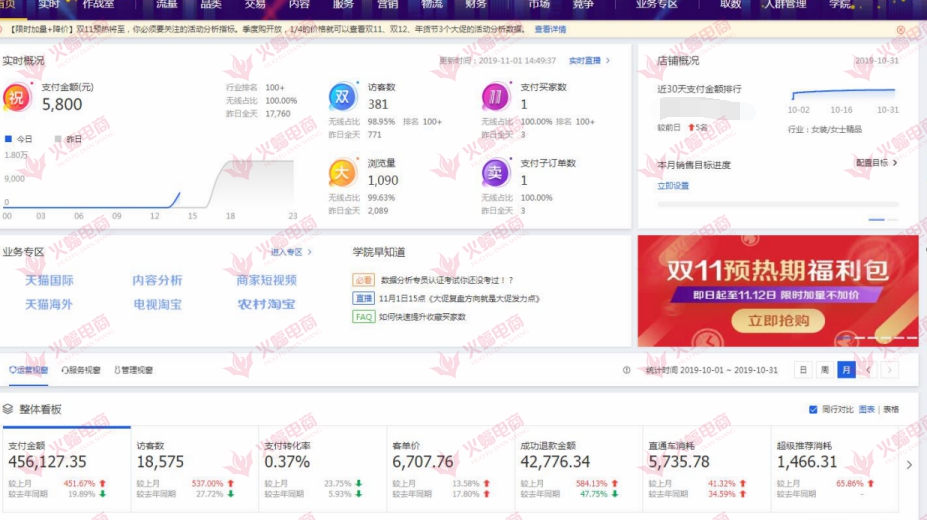The width and height of the screenshot is (927, 520).
Task: Open the 服务 menu
Action: [343, 5]
